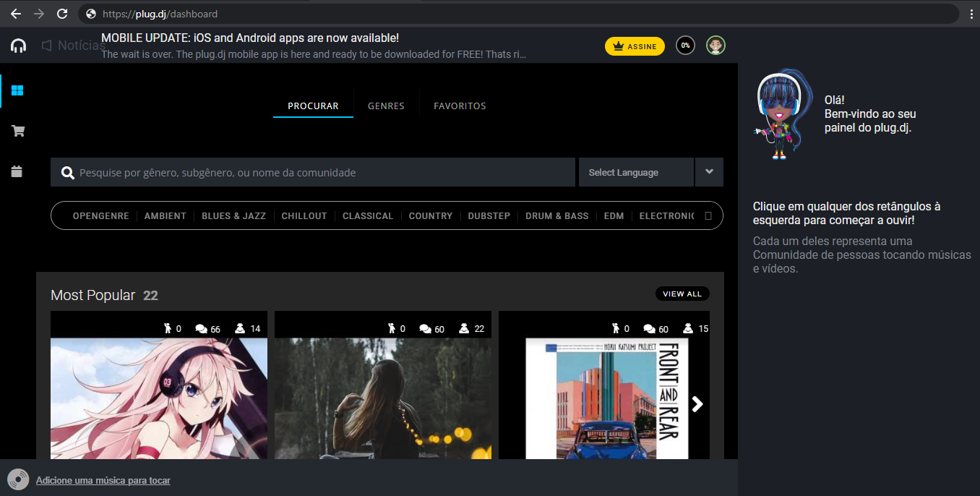Pick the ELECTRONIC genre
The width and height of the screenshot is (980, 496).
[x=666, y=216]
